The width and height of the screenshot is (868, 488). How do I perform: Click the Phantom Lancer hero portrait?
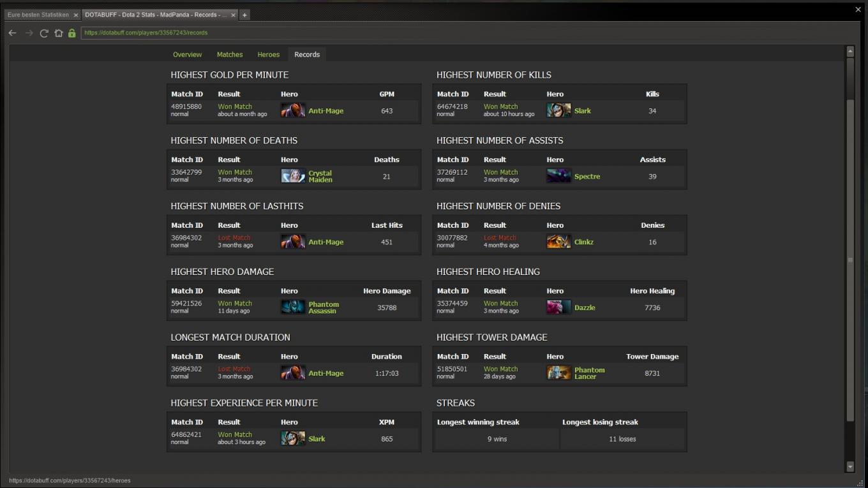tap(558, 373)
